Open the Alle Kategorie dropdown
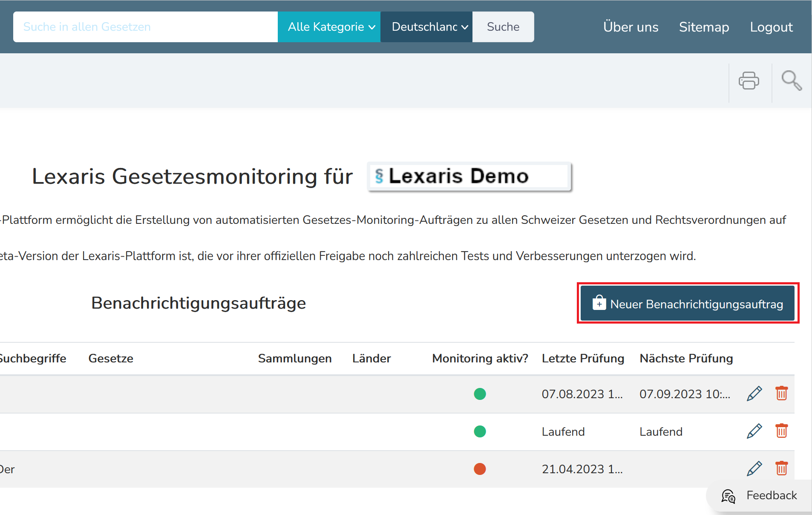 [x=329, y=27]
